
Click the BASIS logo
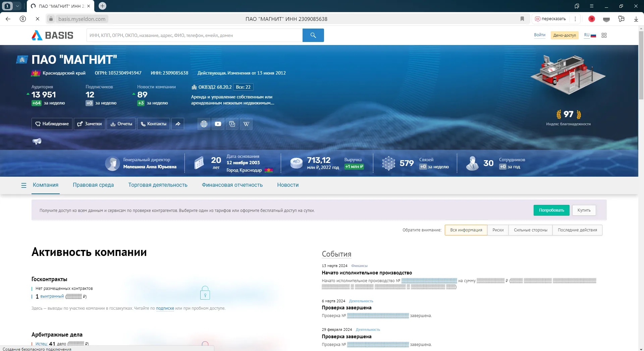pos(52,35)
